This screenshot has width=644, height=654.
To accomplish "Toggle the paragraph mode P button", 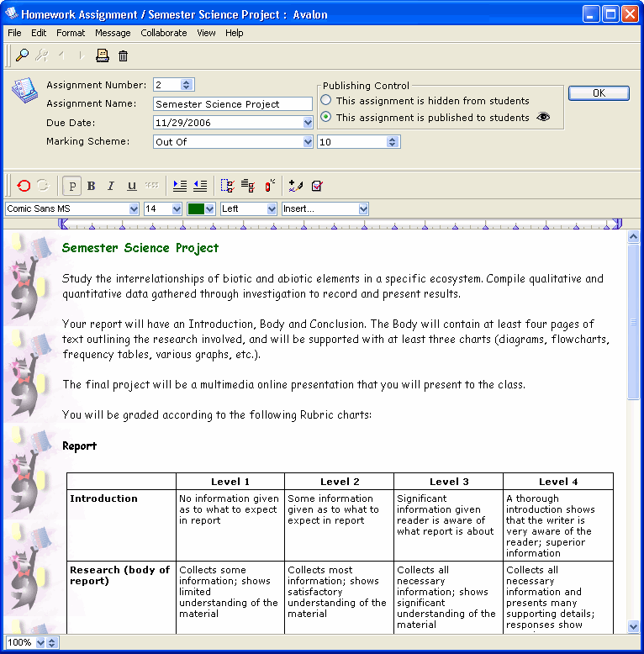I will click(x=72, y=186).
